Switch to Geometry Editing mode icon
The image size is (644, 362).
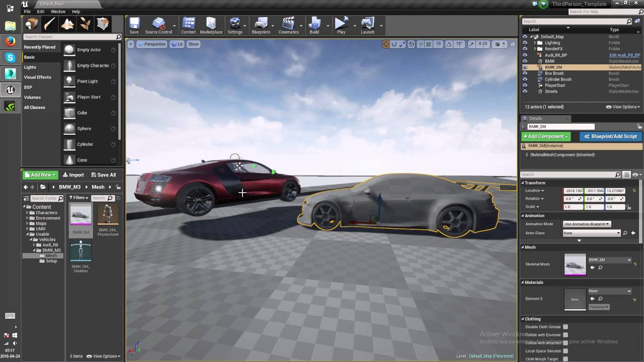pyautogui.click(x=103, y=24)
